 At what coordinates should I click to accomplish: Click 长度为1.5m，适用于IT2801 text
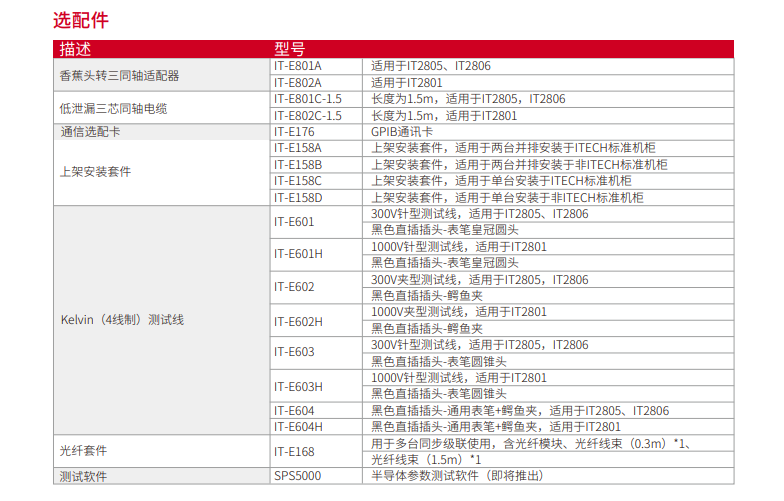pyautogui.click(x=444, y=116)
